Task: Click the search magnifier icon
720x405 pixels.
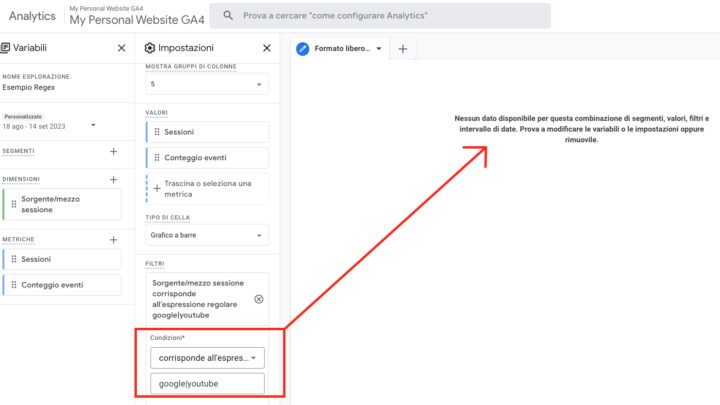Action: click(228, 16)
